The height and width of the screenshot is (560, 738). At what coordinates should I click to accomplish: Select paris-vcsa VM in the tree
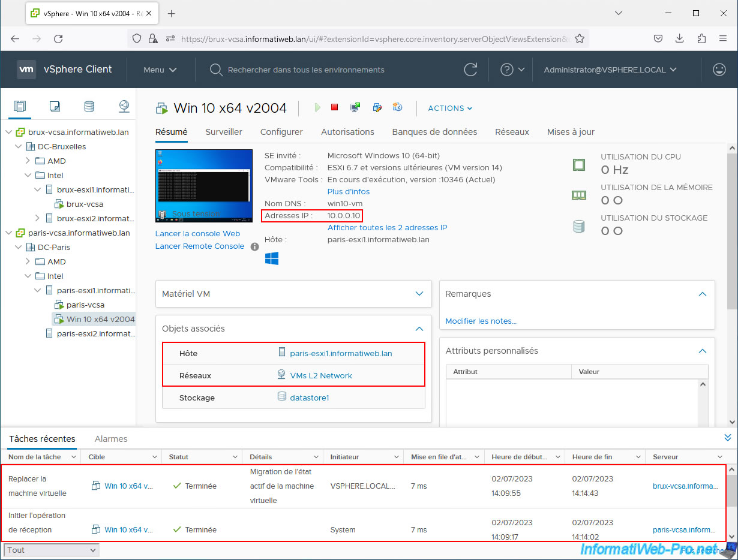pos(85,305)
